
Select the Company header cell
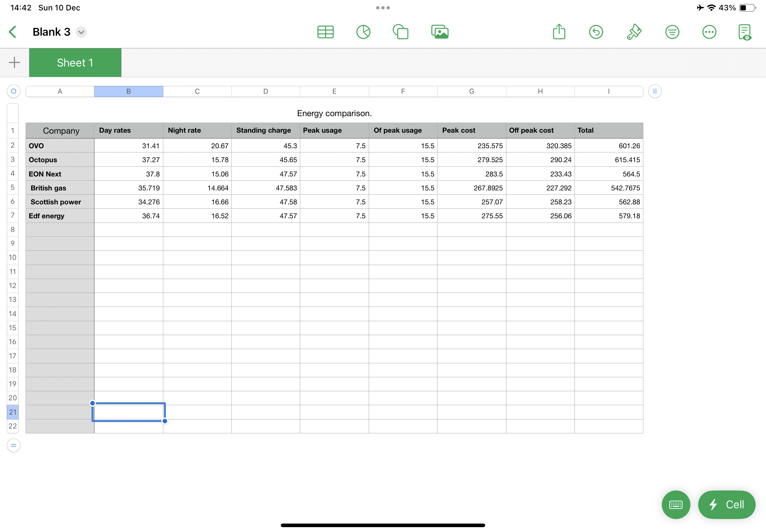60,131
